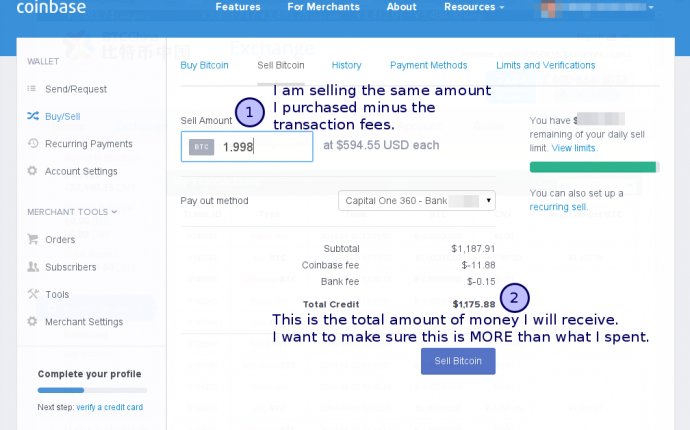Viewport: 690px width, 430px height.
Task: Click the Sell Bitcoin button
Action: 458,361
